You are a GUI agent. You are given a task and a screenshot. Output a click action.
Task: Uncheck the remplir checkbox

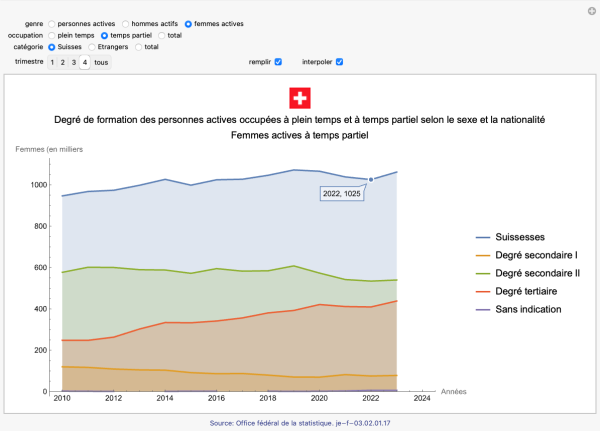[278, 62]
